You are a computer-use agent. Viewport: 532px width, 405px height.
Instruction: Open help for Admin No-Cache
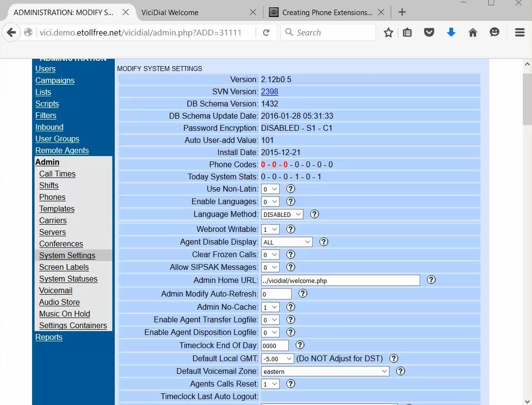291,307
